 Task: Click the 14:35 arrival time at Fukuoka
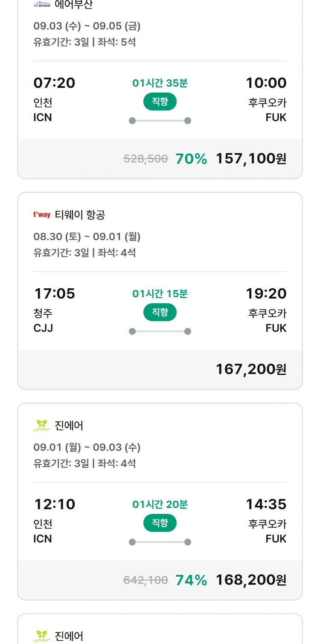coord(266,505)
